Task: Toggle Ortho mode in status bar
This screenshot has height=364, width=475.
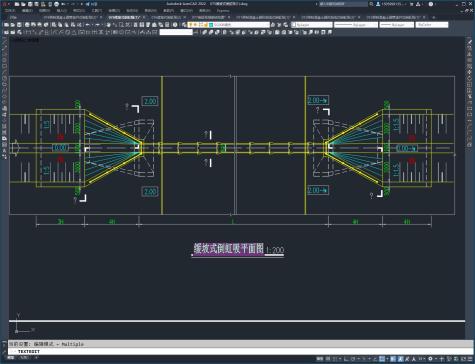Action: point(346,359)
